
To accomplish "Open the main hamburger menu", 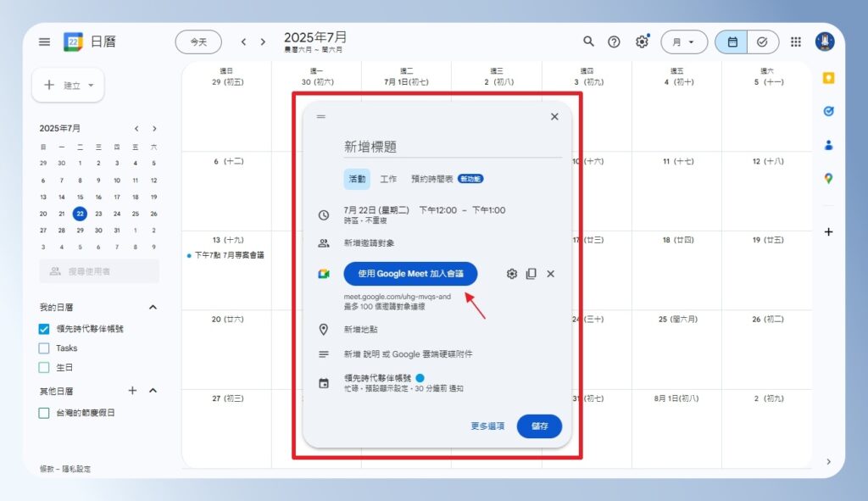I will tap(44, 42).
